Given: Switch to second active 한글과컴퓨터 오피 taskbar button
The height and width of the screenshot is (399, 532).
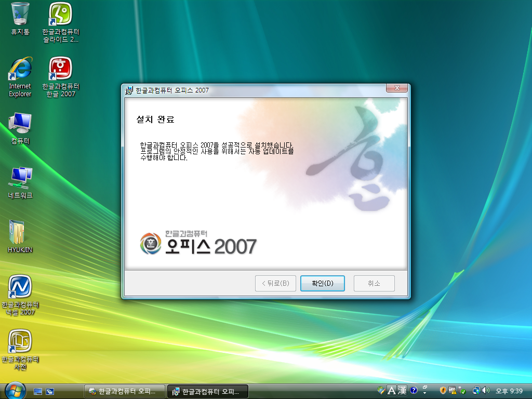Looking at the screenshot, I should coord(208,392).
